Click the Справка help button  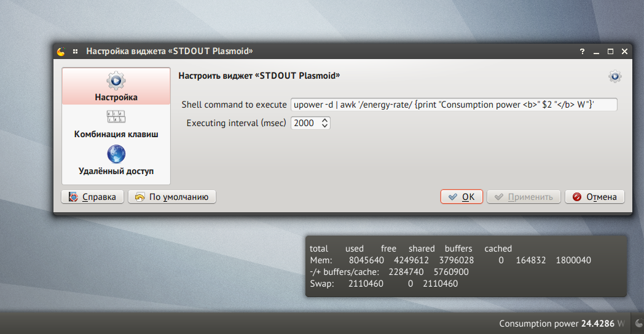pos(92,197)
